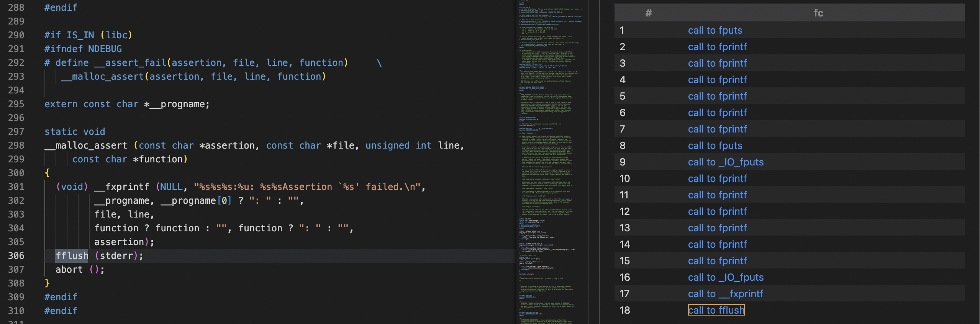
Task: Click line number 298 in the gutter
Action: [x=16, y=146]
